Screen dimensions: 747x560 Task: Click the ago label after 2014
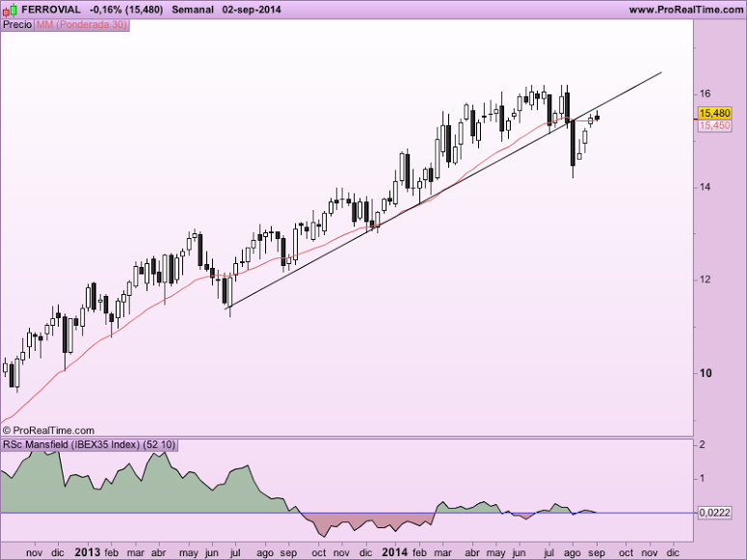(573, 553)
